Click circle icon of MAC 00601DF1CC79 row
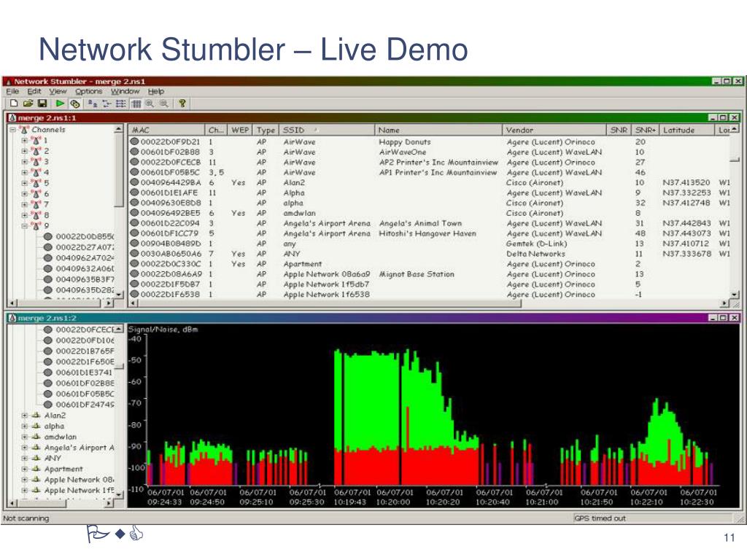Screen dimensions: 747x560 134,233
